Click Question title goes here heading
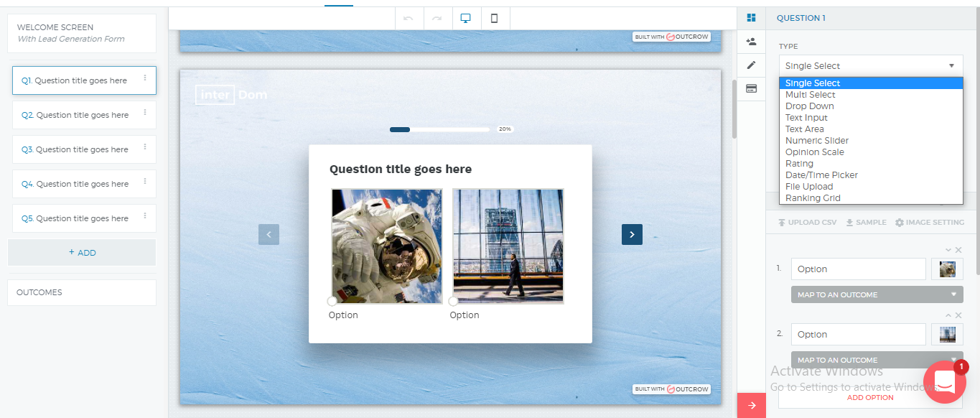The width and height of the screenshot is (980, 418). [x=401, y=169]
